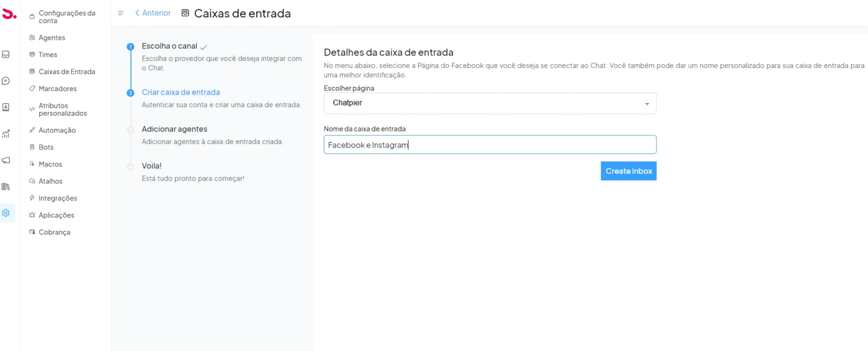Image resolution: width=868 pixels, height=351 pixels.
Task: Open the inbox icon in left rail
Action: 6,55
